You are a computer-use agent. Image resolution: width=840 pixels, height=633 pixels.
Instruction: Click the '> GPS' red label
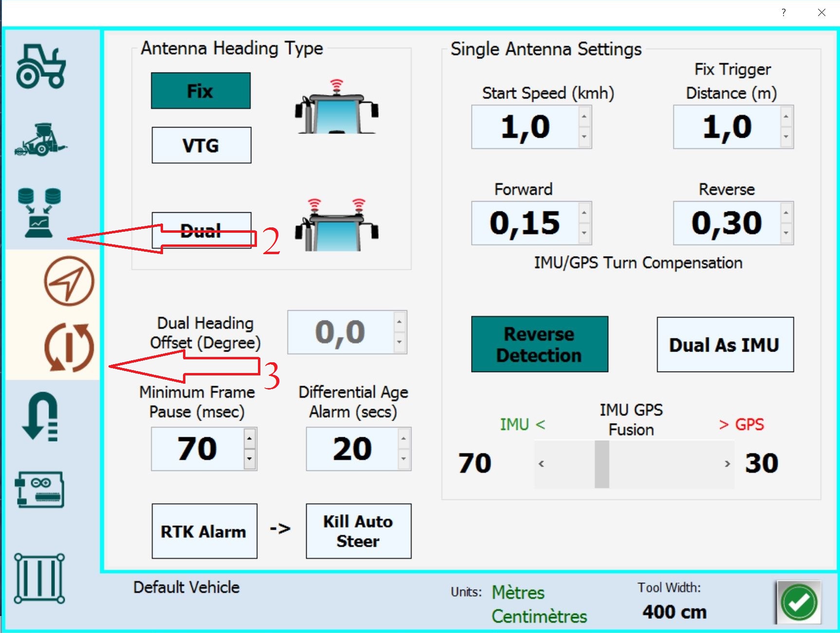click(x=741, y=424)
